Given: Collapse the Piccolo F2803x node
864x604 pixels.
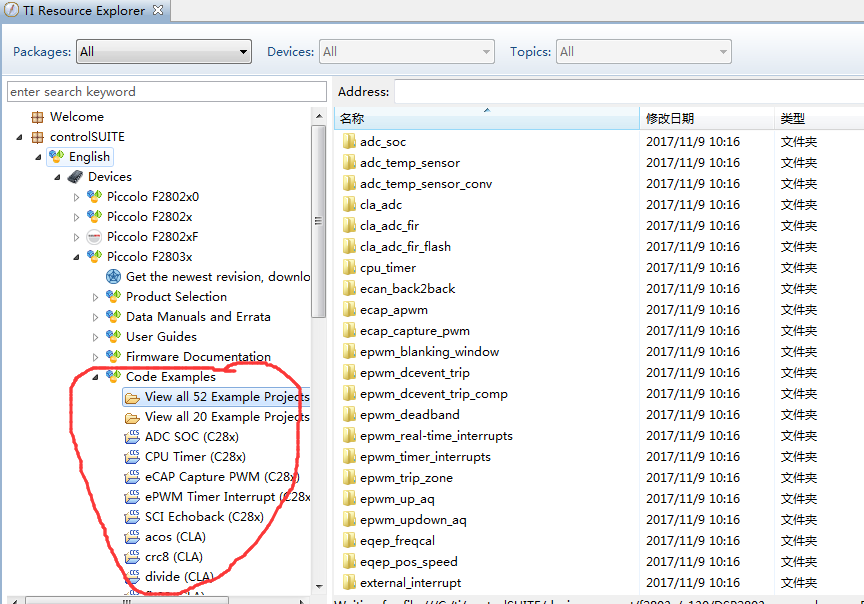Looking at the screenshot, I should [x=76, y=257].
